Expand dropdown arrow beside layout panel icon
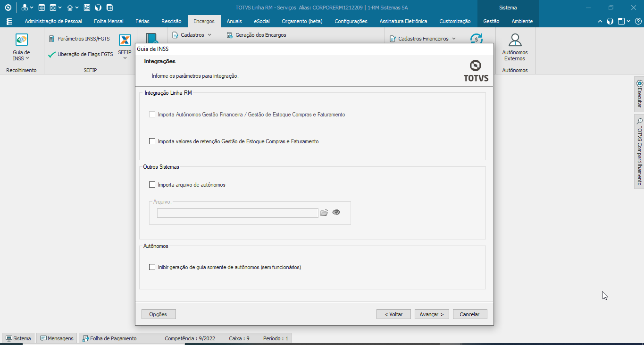 629,21
